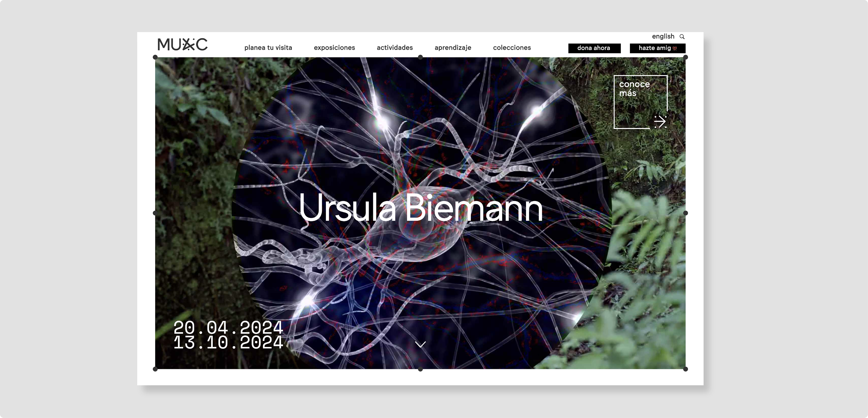Click the search magnifier icon
The image size is (868, 418).
[682, 36]
